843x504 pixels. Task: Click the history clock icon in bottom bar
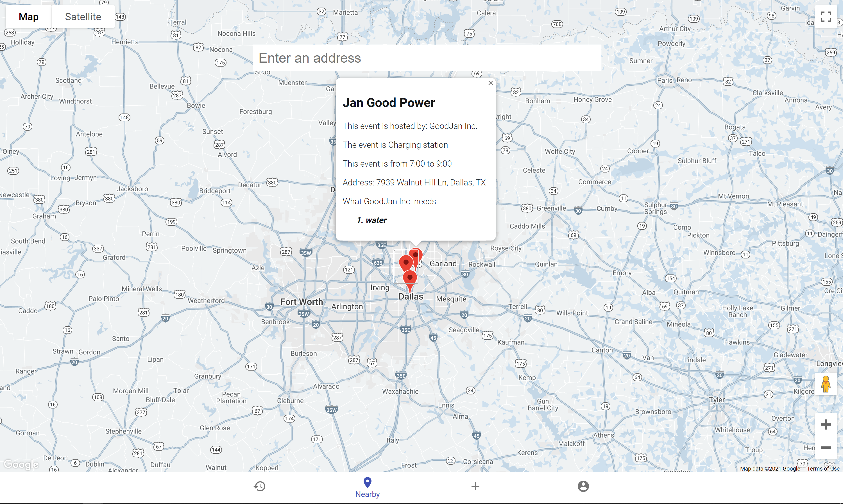click(x=259, y=486)
